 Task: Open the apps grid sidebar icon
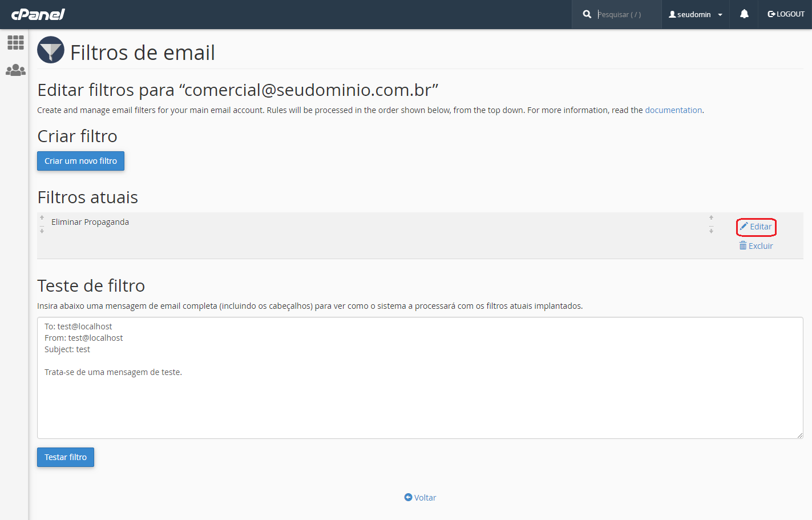tap(15, 42)
